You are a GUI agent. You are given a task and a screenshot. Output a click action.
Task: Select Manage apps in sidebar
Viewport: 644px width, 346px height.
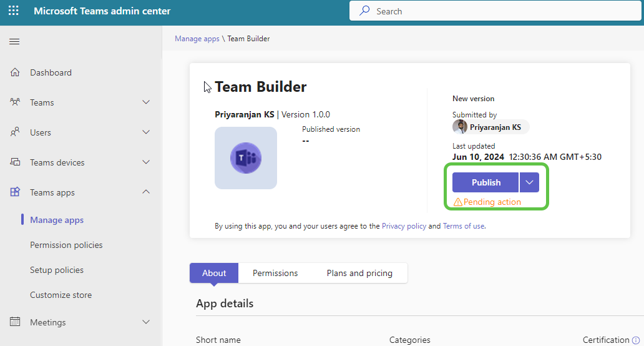[x=57, y=220]
